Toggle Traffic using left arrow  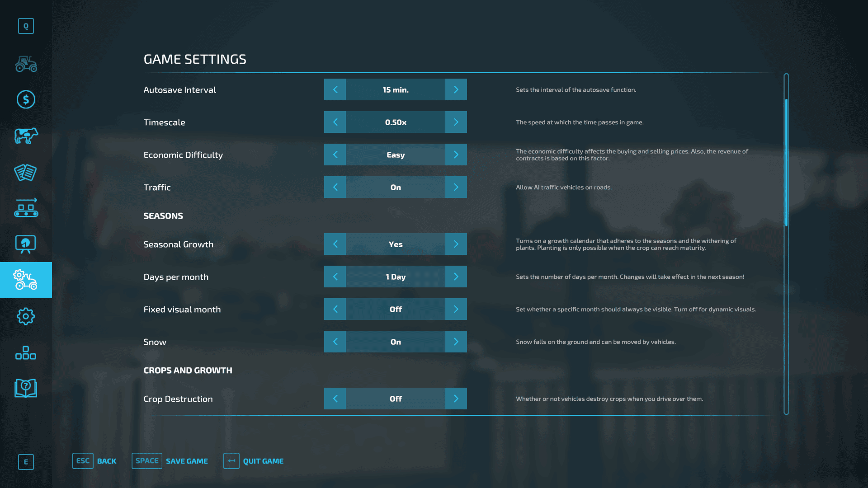pyautogui.click(x=335, y=187)
